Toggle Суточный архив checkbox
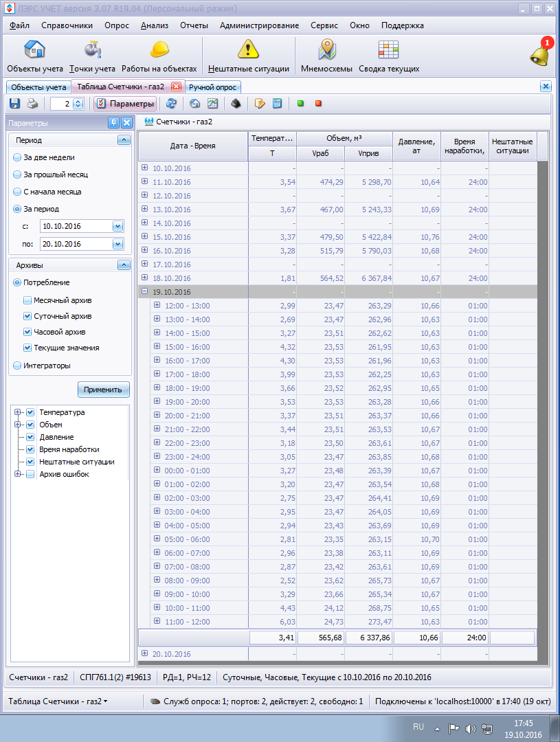The image size is (560, 742). 27,316
